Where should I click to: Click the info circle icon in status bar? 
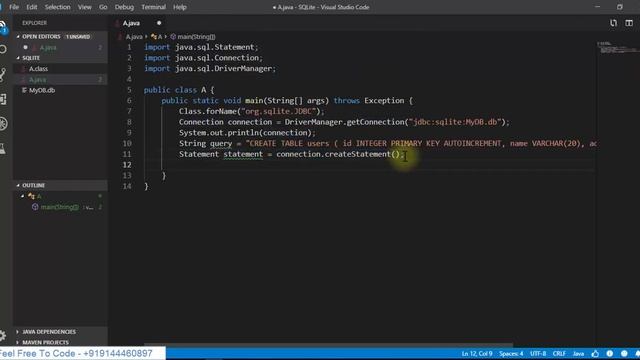609,353
